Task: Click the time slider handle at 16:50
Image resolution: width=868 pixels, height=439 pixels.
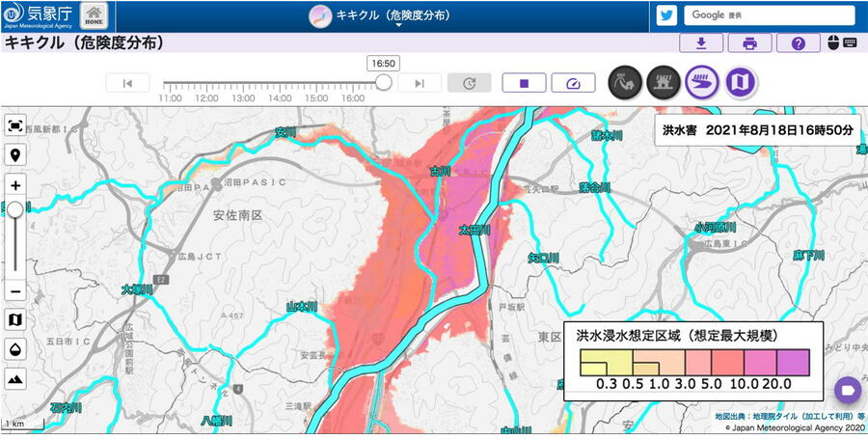Action: point(383,83)
